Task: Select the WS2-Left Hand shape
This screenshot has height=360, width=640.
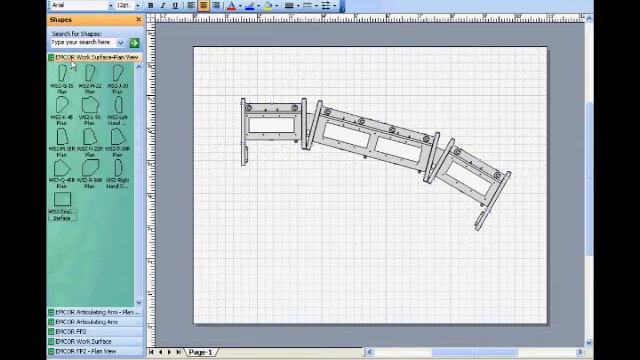Action: coord(118,111)
